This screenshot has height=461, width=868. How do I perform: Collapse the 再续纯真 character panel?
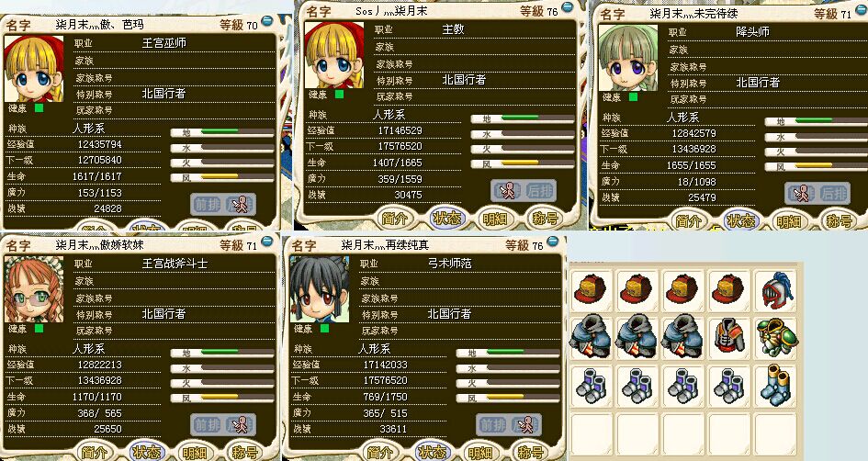553,241
